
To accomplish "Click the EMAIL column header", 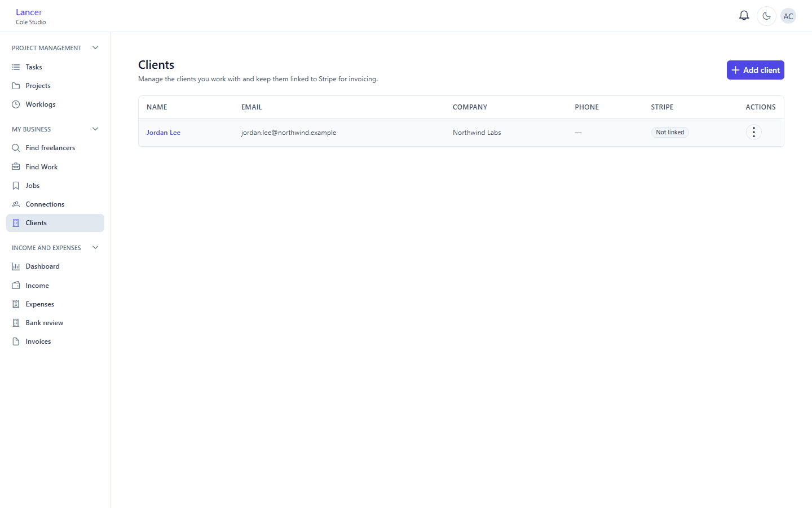I will tap(251, 107).
